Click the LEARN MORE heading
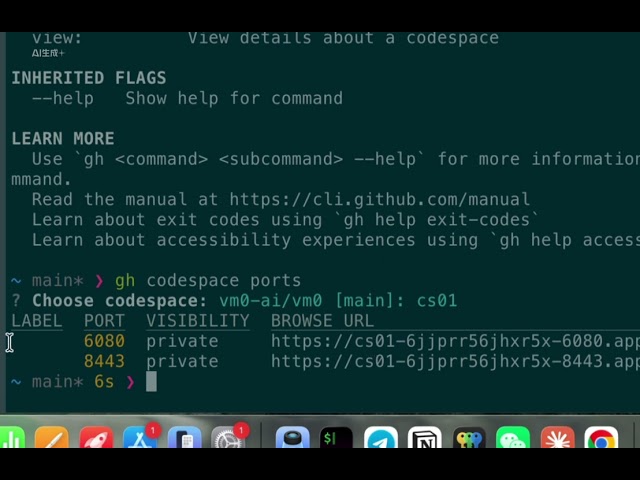Screen dimensions: 640x480 [63, 139]
